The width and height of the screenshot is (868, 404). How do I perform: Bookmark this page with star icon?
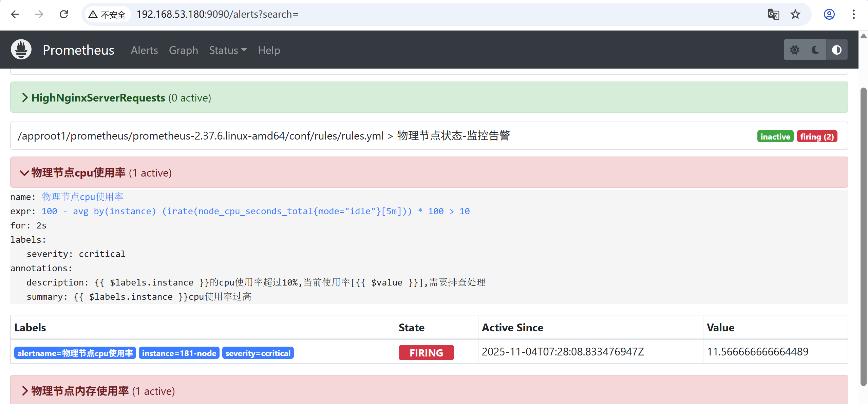795,14
